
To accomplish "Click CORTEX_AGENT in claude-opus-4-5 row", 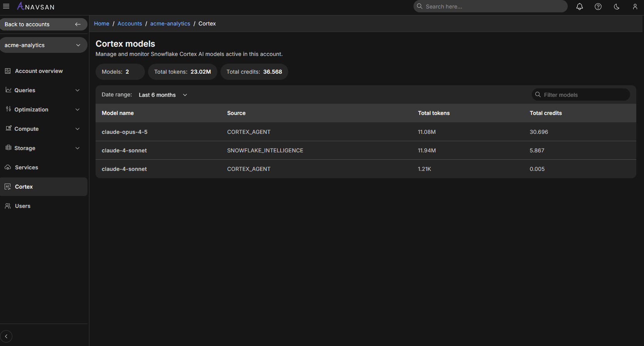I will pos(249,132).
